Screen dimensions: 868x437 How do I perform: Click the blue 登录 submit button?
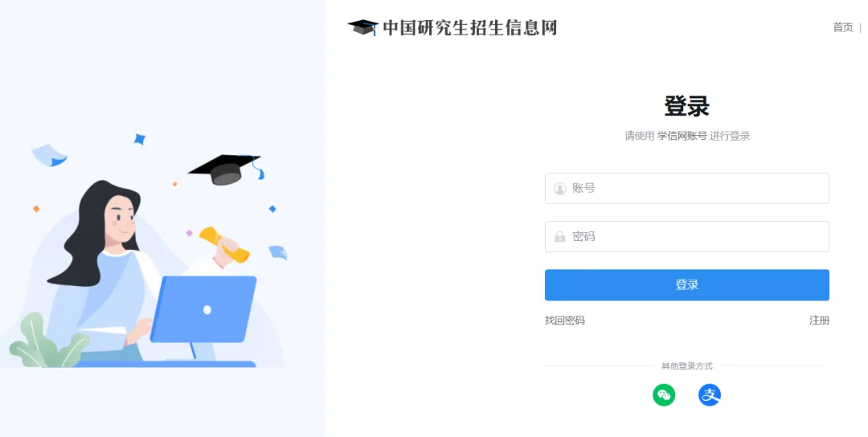pyautogui.click(x=687, y=285)
